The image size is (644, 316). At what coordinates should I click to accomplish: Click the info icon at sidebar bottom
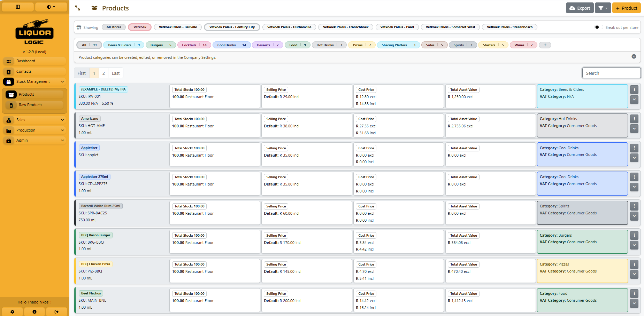pyautogui.click(x=34, y=312)
